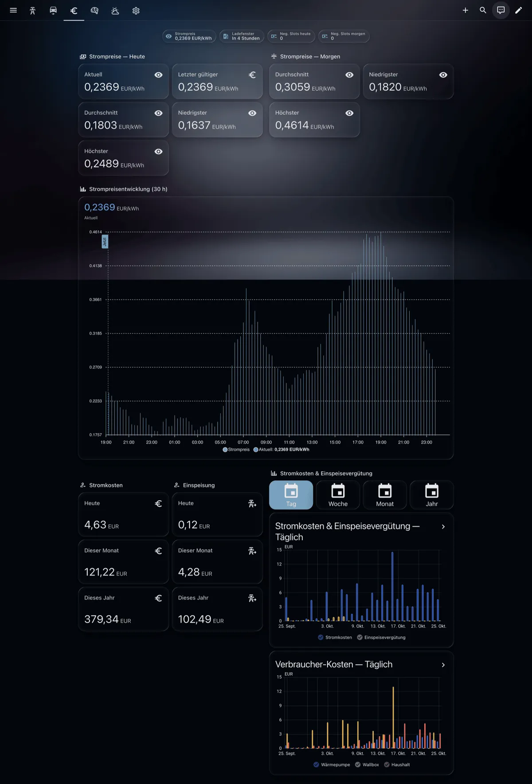Open the 121,22 EUR monthly cost value
The width and height of the screenshot is (532, 784).
click(x=106, y=572)
